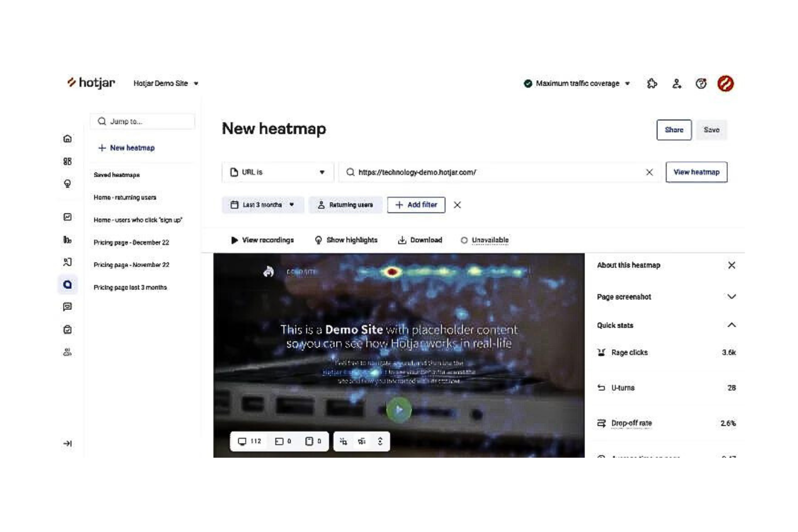
Task: Open the Hotjar logo home link
Action: point(91,82)
